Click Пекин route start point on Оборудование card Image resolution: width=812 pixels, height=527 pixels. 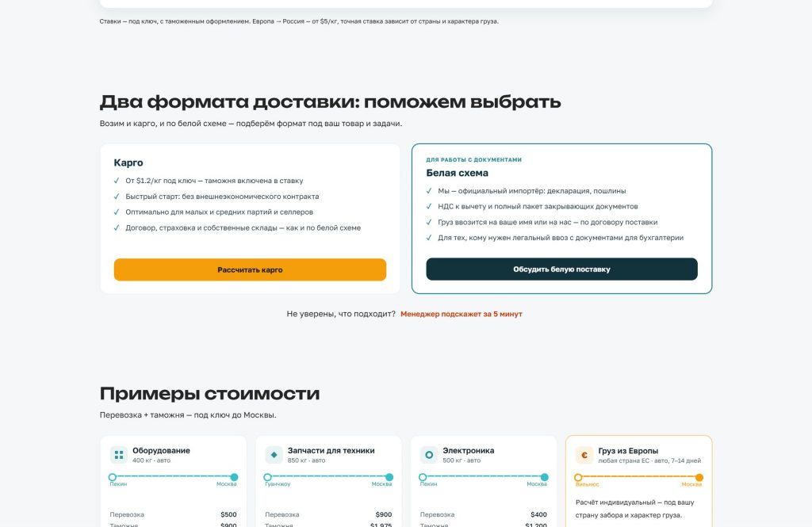pos(113,477)
